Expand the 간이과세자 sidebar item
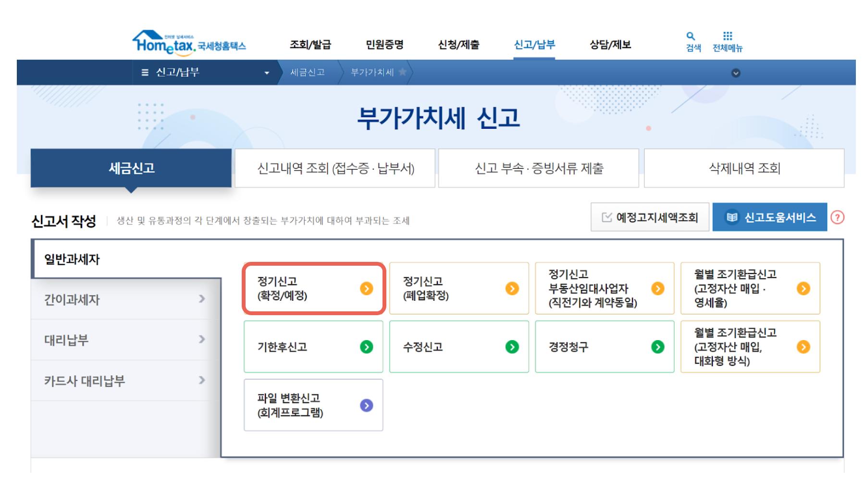Image resolution: width=865 pixels, height=504 pixels. (202, 299)
